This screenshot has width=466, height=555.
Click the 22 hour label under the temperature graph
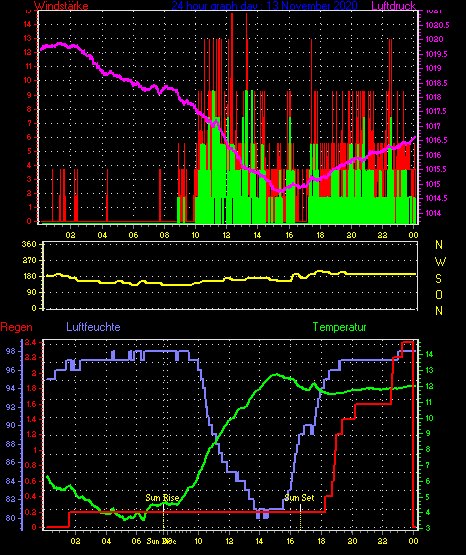[x=382, y=541]
